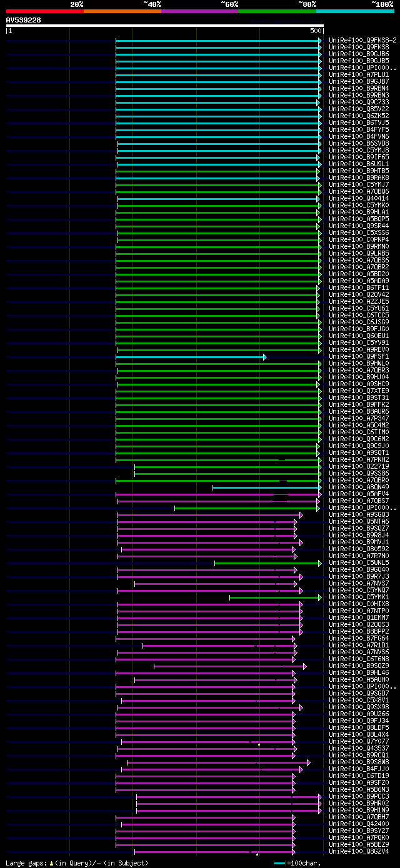Open hit UniRef100_Q9FKS8-2
This screenshot has height=868, width=400.
click(x=363, y=41)
